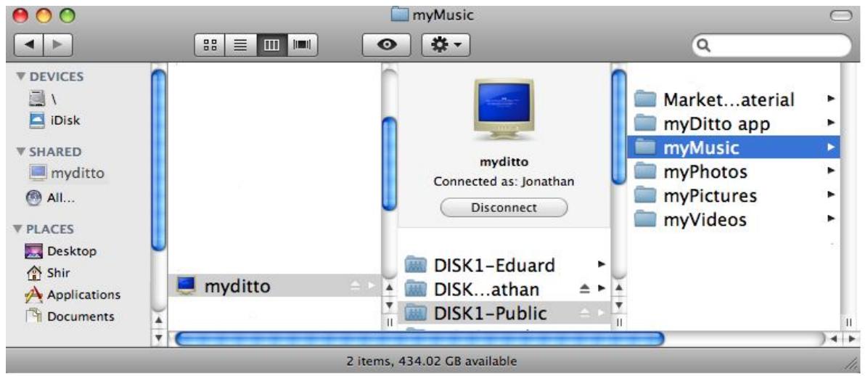The image size is (868, 376).
Task: Eject the DISK...athan share
Action: pos(586,289)
